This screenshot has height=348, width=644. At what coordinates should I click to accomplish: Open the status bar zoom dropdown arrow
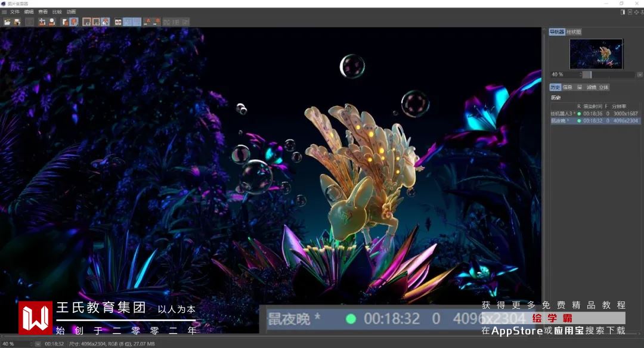(38, 343)
